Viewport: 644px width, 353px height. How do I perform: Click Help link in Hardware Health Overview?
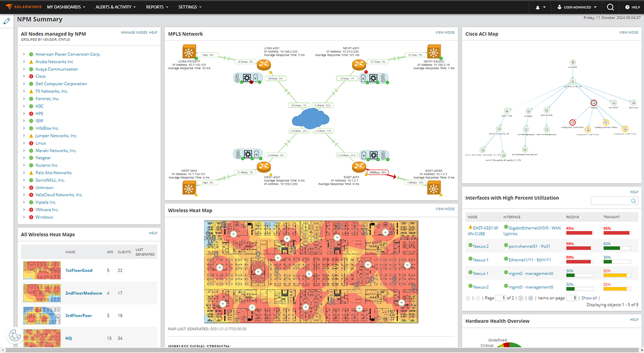coord(634,320)
